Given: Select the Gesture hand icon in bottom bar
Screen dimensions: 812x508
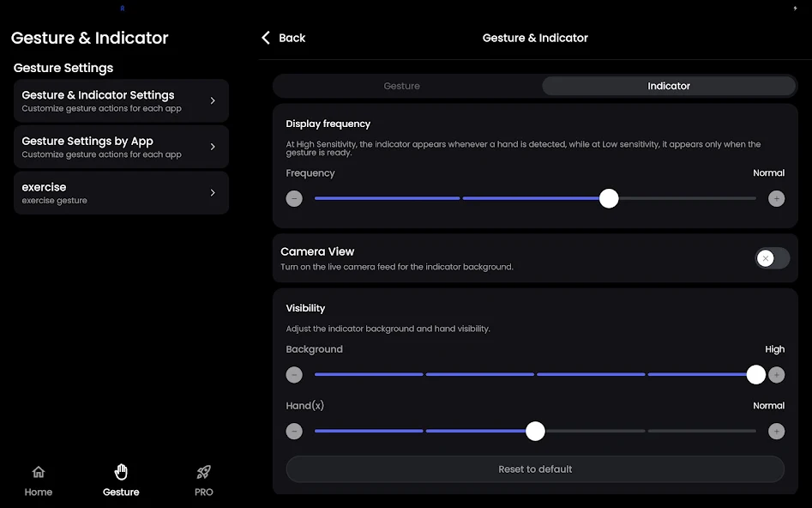Looking at the screenshot, I should click(x=121, y=472).
